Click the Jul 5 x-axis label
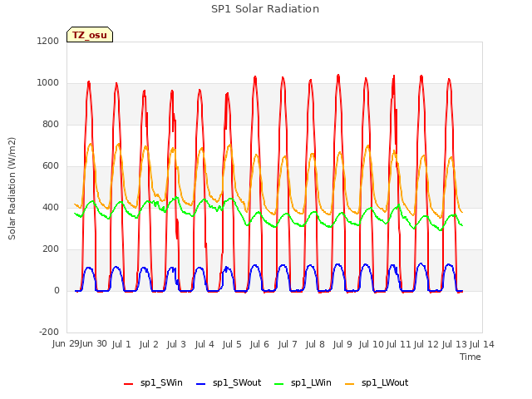532x399 pixels. click(x=232, y=344)
